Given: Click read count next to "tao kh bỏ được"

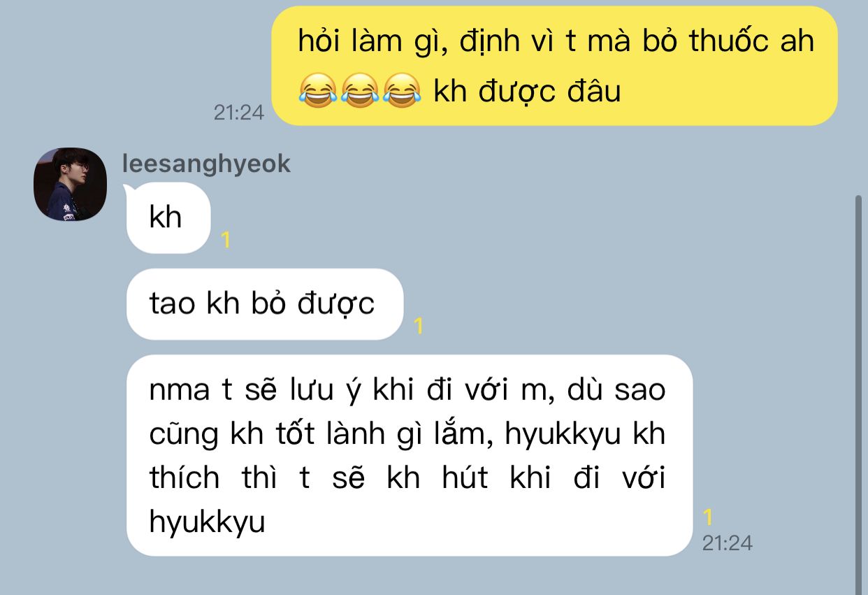Looking at the screenshot, I should click(x=419, y=326).
